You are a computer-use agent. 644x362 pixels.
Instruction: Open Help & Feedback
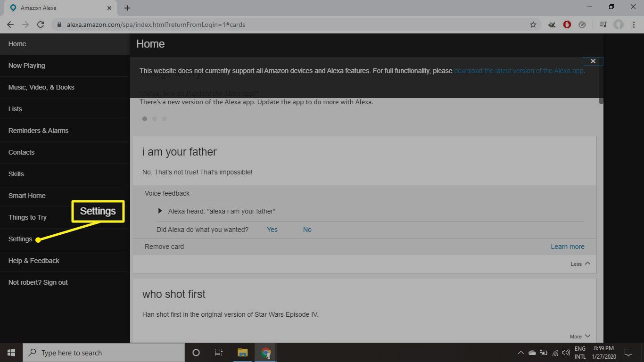tap(65, 261)
